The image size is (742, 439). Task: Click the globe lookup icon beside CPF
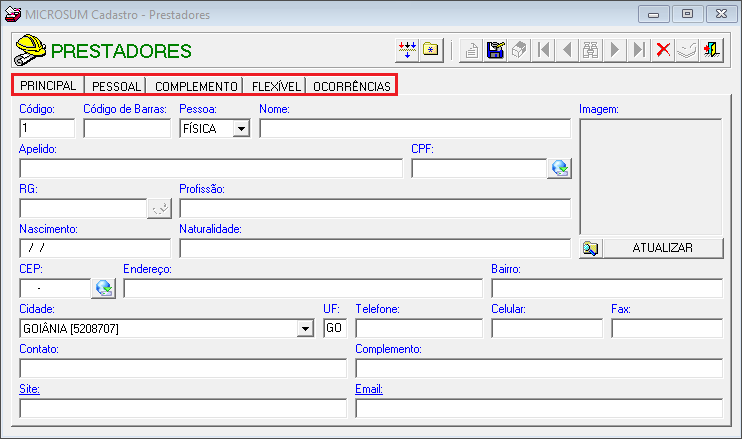[559, 168]
